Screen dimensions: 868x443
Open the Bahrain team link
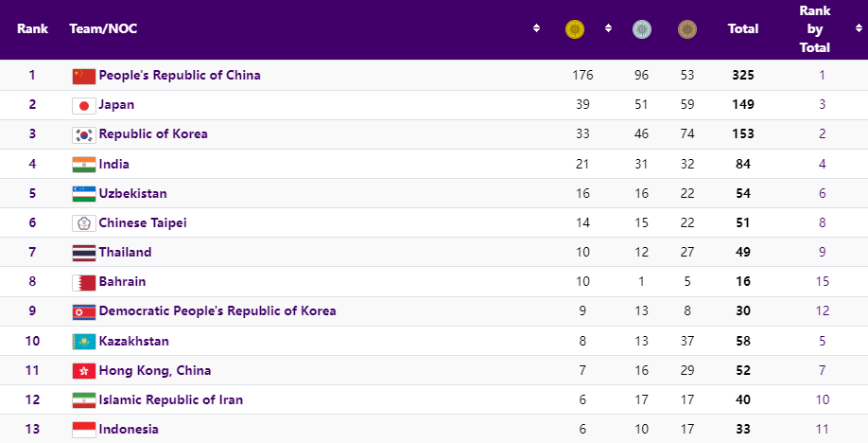122,282
